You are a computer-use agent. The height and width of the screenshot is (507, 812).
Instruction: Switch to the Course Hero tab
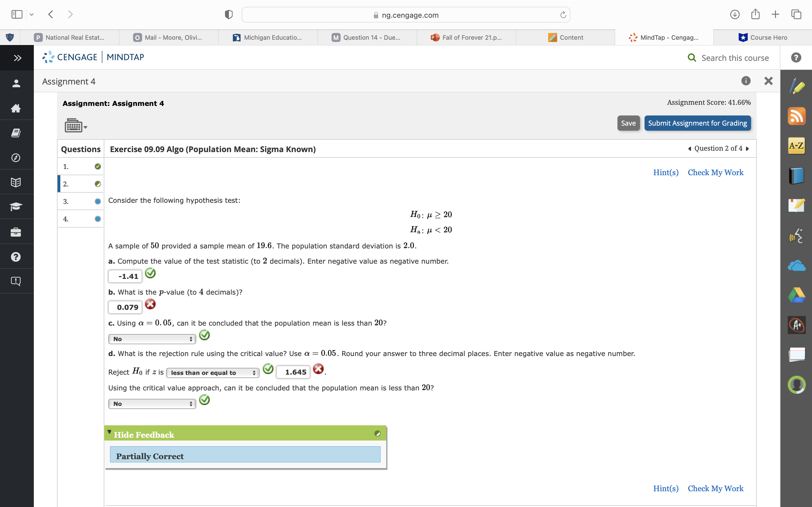point(762,37)
